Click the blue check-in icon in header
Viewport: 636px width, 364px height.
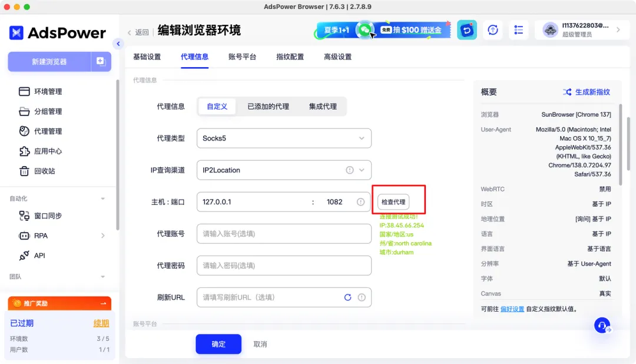click(467, 30)
